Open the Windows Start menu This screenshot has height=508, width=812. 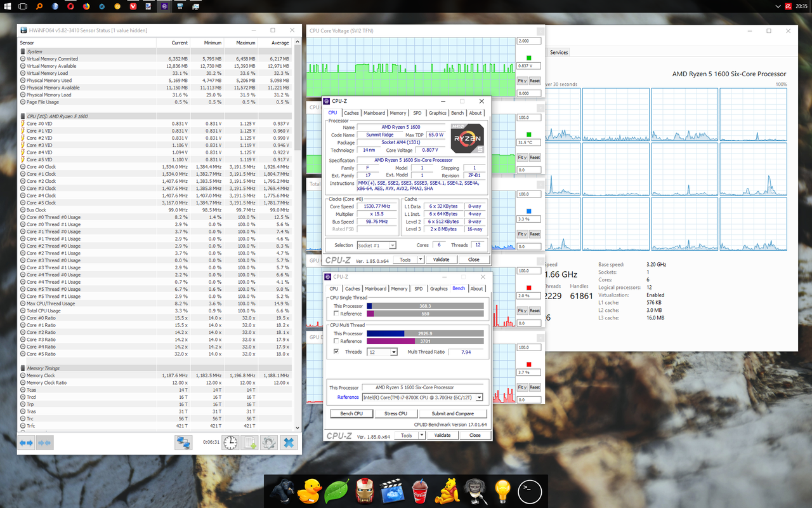click(8, 6)
